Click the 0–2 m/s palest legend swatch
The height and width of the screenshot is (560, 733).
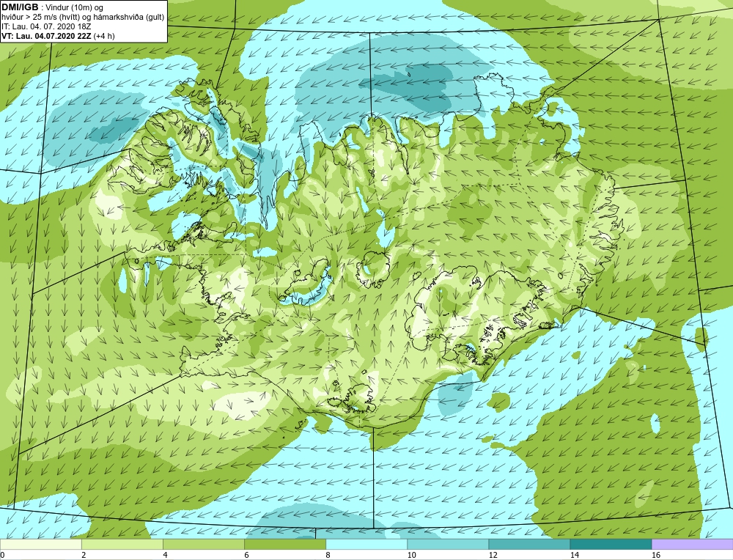tap(40, 544)
